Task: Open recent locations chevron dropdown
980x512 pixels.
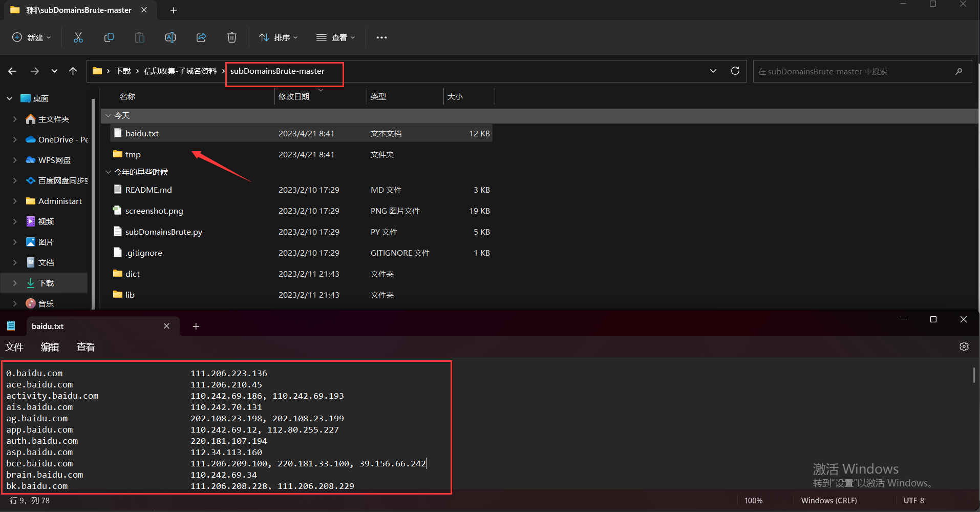Action: click(54, 71)
